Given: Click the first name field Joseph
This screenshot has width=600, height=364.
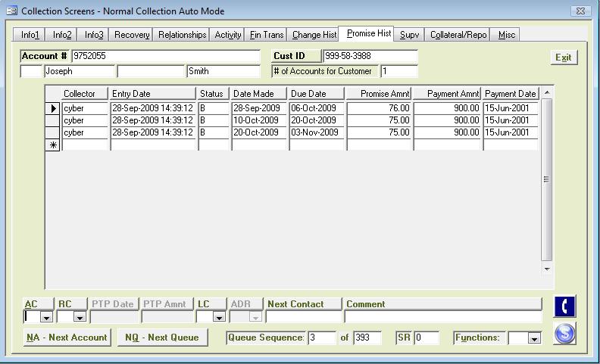Looking at the screenshot, I should [80, 71].
